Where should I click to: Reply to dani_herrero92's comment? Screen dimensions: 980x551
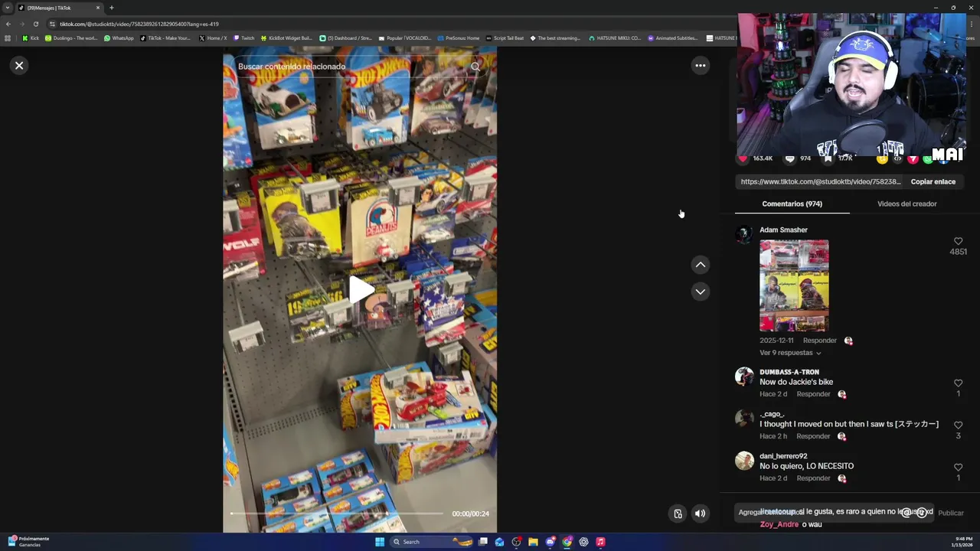813,478
